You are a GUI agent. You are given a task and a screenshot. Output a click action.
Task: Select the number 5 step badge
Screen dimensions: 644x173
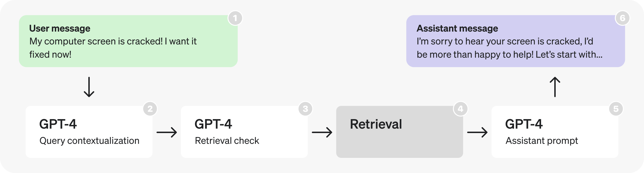point(616,109)
